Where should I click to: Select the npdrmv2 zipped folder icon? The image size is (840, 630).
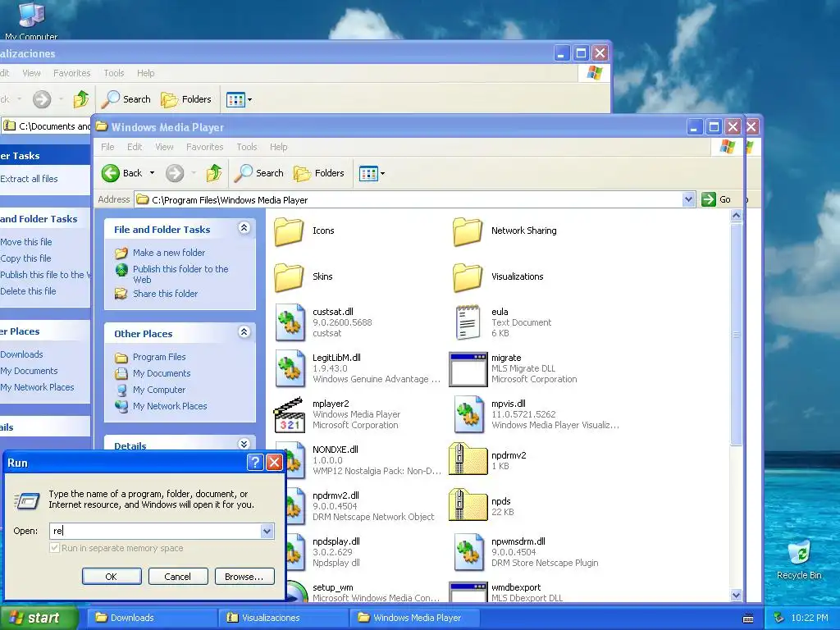click(468, 459)
